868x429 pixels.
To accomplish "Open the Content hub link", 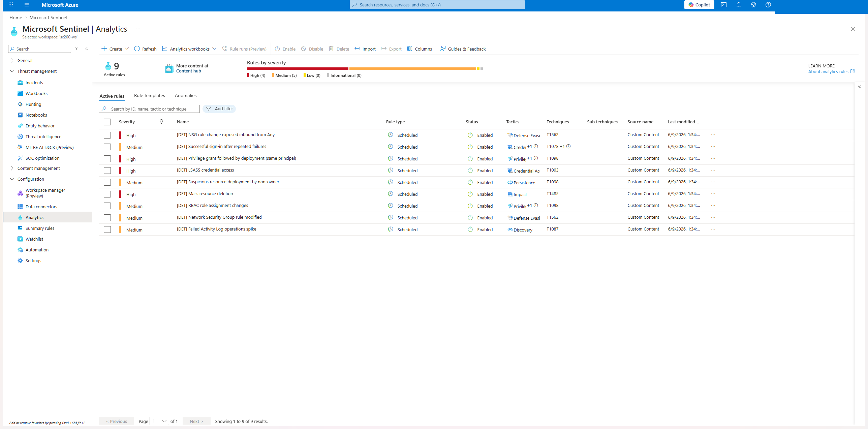I will (x=188, y=71).
